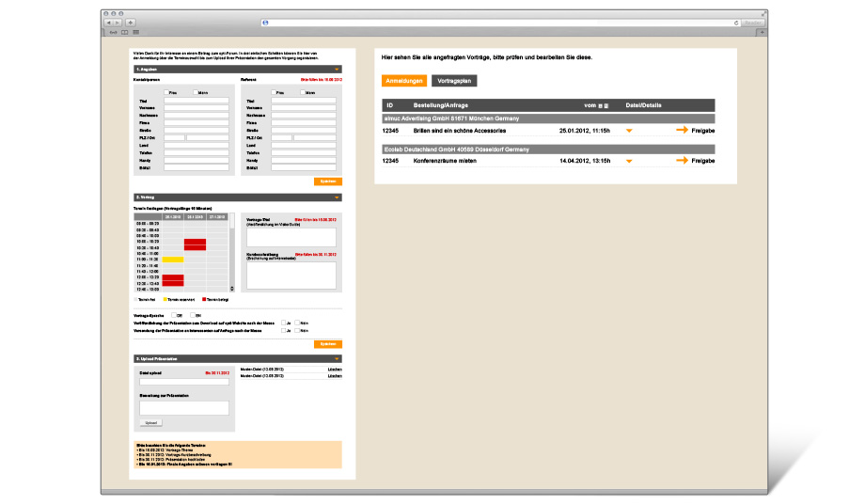Switch to the Vortragsplan tab
Viewport: 865px width, 504px height.
tap(454, 82)
